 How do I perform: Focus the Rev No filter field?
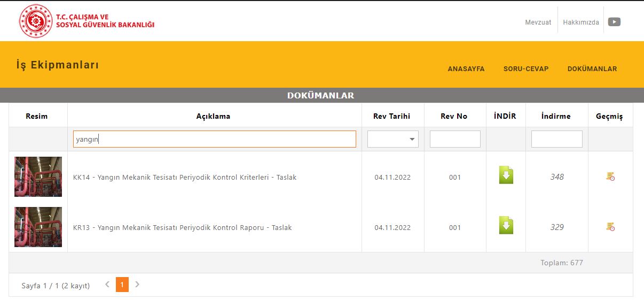tap(455, 139)
